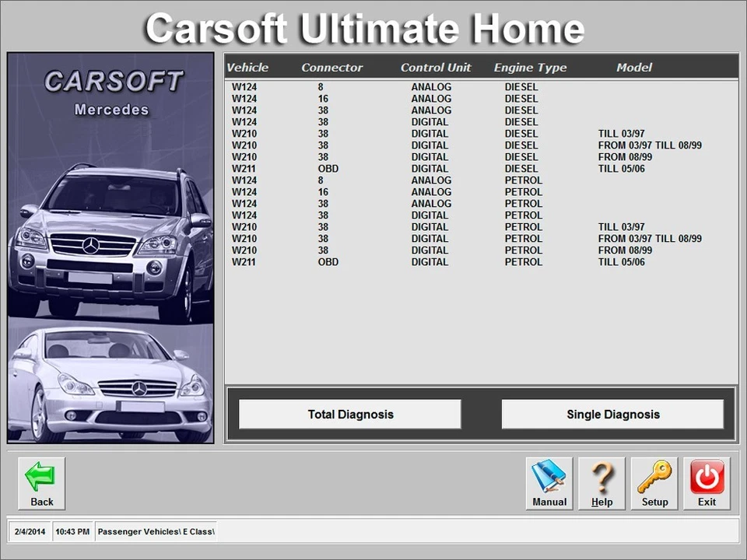Click the Vehicle column header
747x560 pixels.
coord(247,67)
